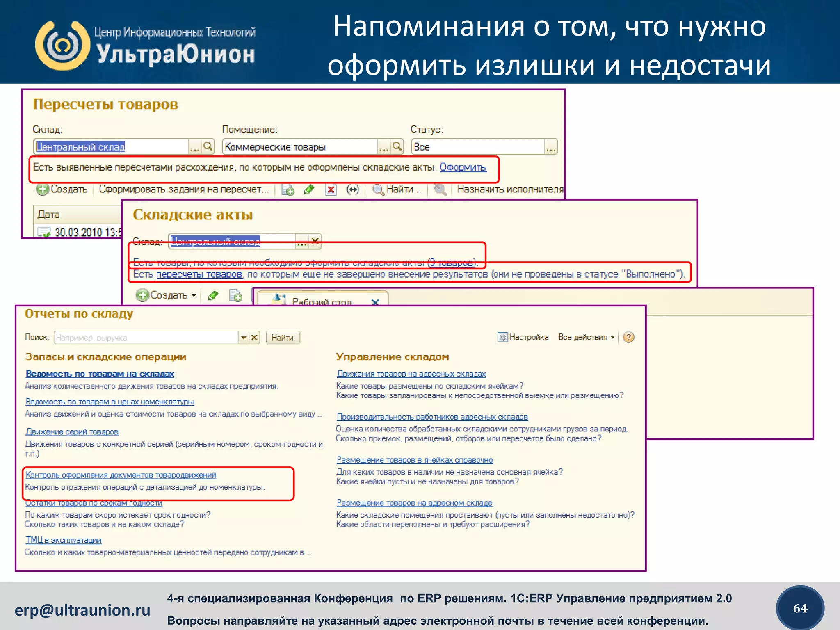Click the Оформить link in Пересчеты товаров
This screenshot has height=630, width=840.
(x=463, y=167)
